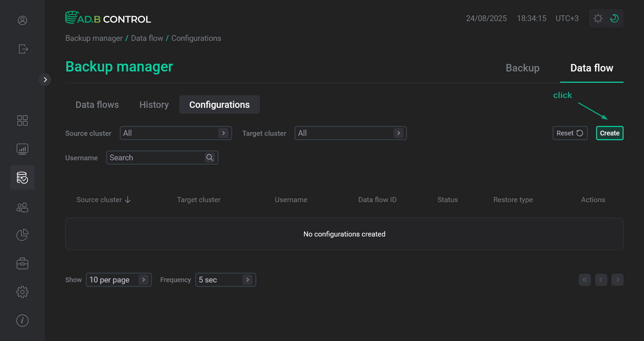Open the Backup manager database icon

tap(22, 177)
